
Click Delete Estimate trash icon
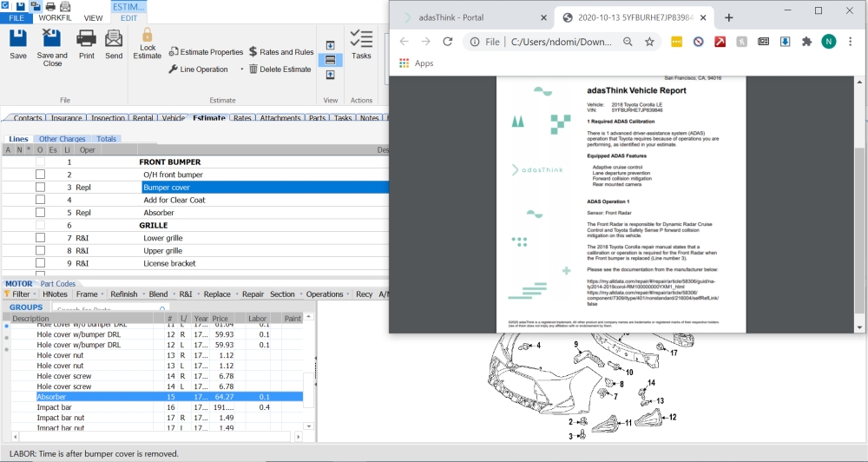point(253,69)
